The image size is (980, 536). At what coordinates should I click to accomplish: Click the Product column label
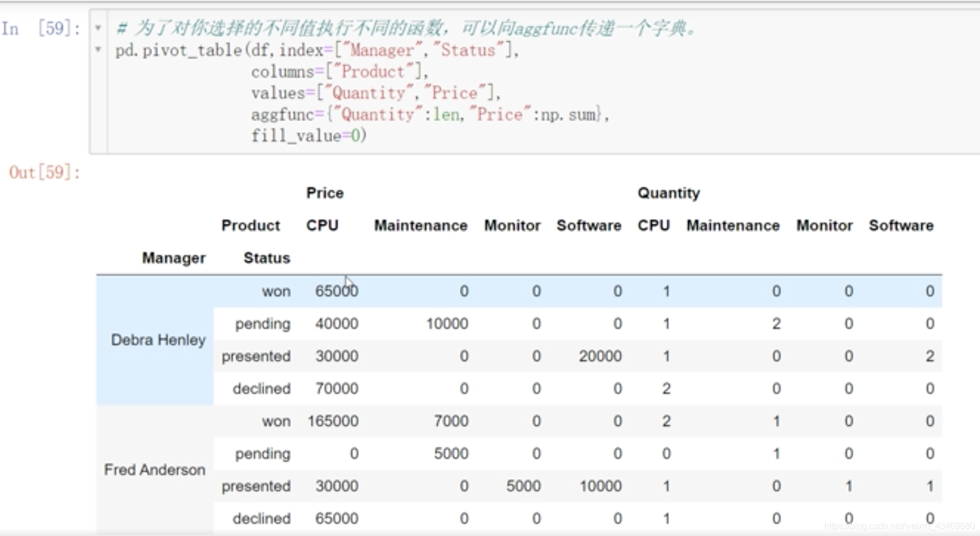[x=251, y=225]
